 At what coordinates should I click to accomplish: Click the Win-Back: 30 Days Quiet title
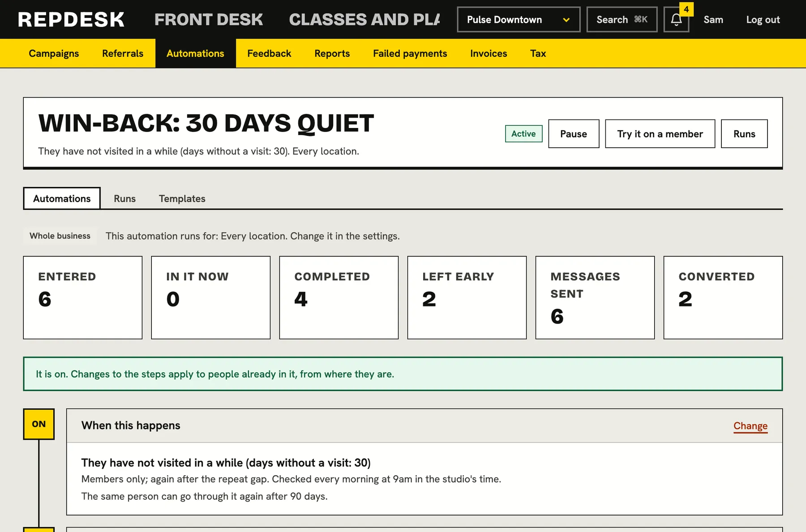(206, 123)
